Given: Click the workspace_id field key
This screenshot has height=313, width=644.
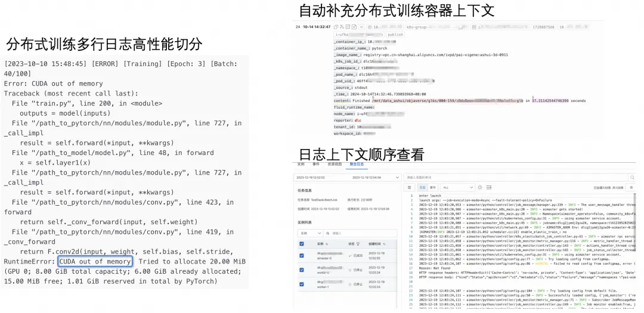Looking at the screenshot, I should 348,134.
